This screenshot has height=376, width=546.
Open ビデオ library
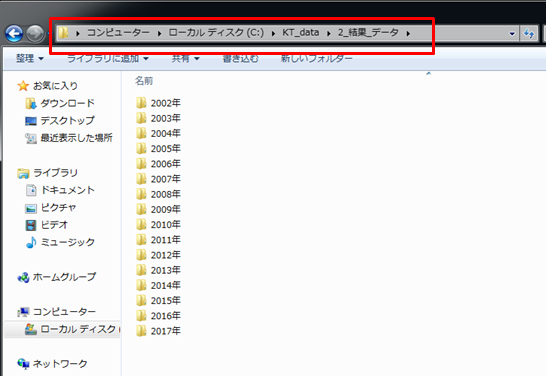[54, 225]
